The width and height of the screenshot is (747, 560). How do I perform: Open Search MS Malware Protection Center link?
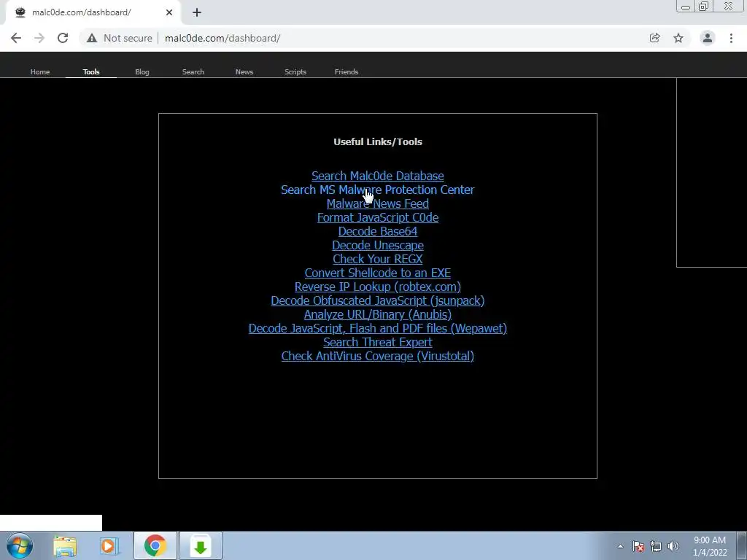(378, 190)
